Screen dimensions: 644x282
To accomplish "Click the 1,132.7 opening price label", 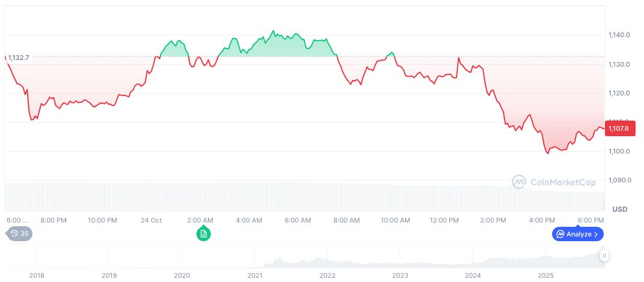I will click(19, 58).
